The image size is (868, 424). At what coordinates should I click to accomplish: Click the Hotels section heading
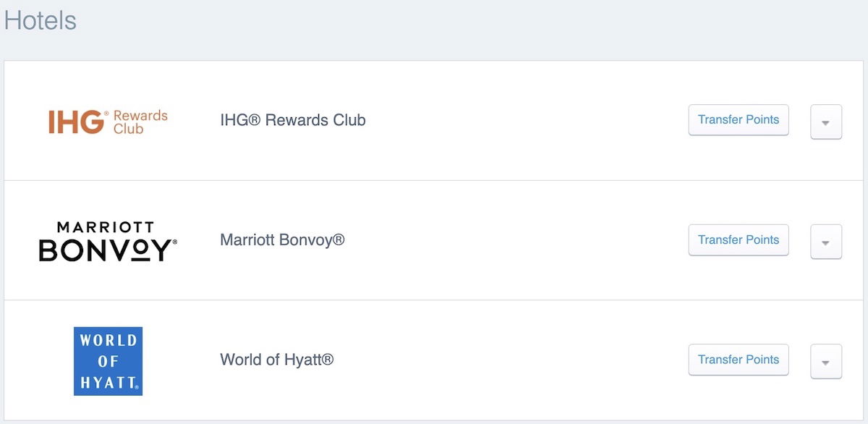(41, 20)
